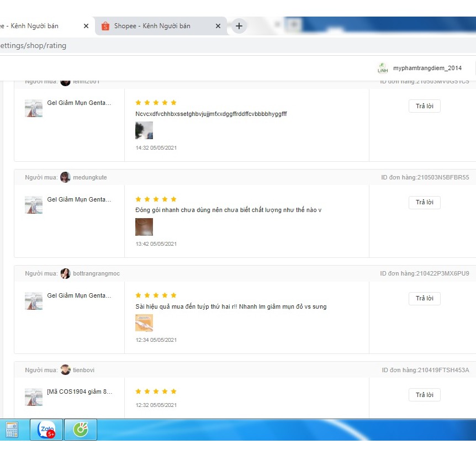This screenshot has height=476, width=476.
Task: View medungkute's review photo
Action: [x=144, y=227]
